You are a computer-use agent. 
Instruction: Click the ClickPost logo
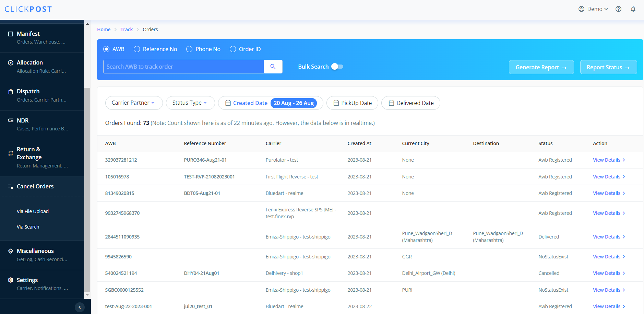28,9
